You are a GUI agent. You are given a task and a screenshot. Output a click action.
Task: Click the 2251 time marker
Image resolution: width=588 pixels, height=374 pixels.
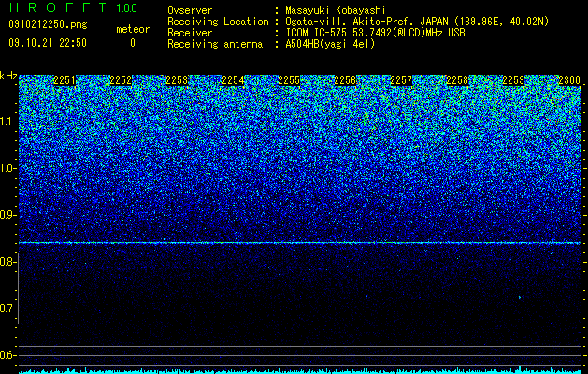(x=65, y=80)
